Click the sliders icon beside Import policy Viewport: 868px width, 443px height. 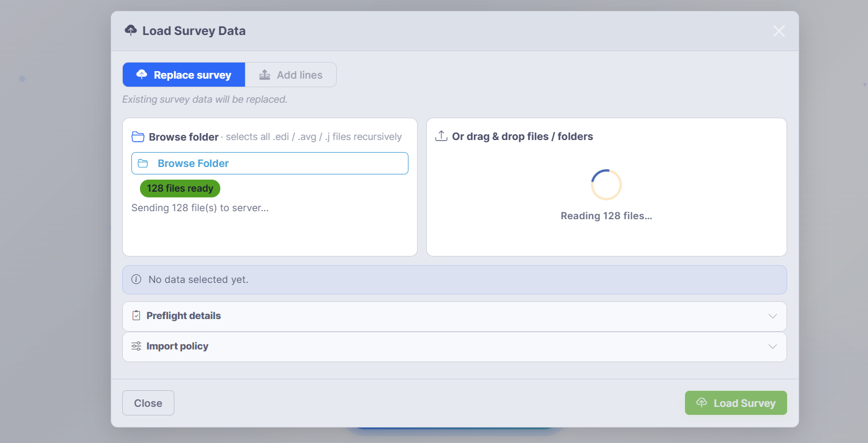click(x=136, y=346)
